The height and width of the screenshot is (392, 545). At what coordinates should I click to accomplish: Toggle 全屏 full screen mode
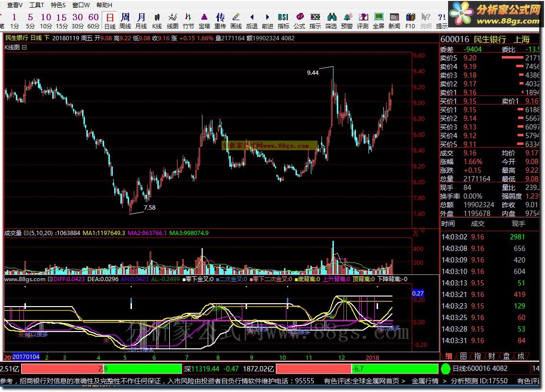pos(379,21)
